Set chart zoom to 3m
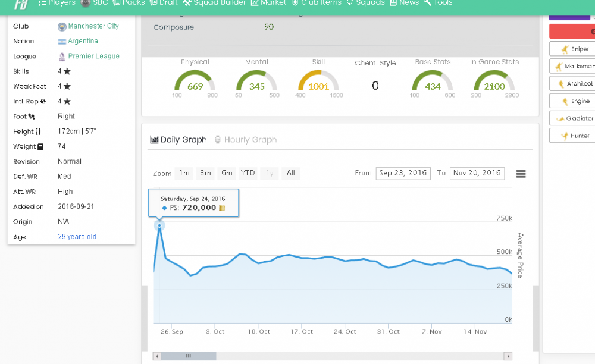Viewport: 595px width, 364px height. [x=206, y=173]
